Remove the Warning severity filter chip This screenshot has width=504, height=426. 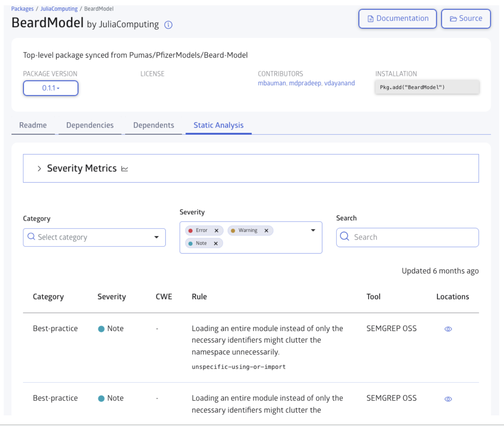266,230
